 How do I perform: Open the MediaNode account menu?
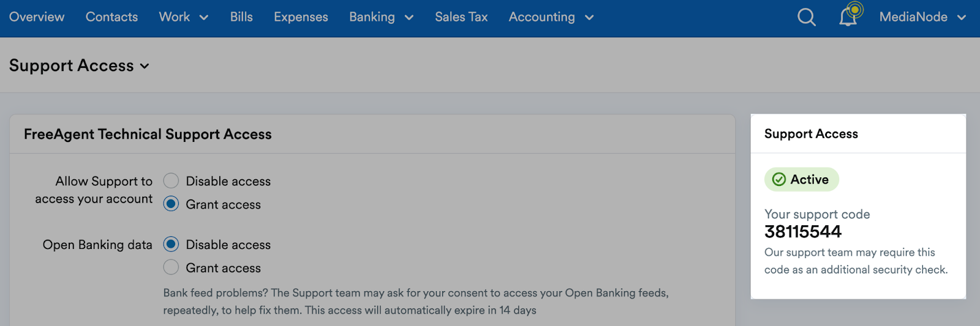pos(922,17)
